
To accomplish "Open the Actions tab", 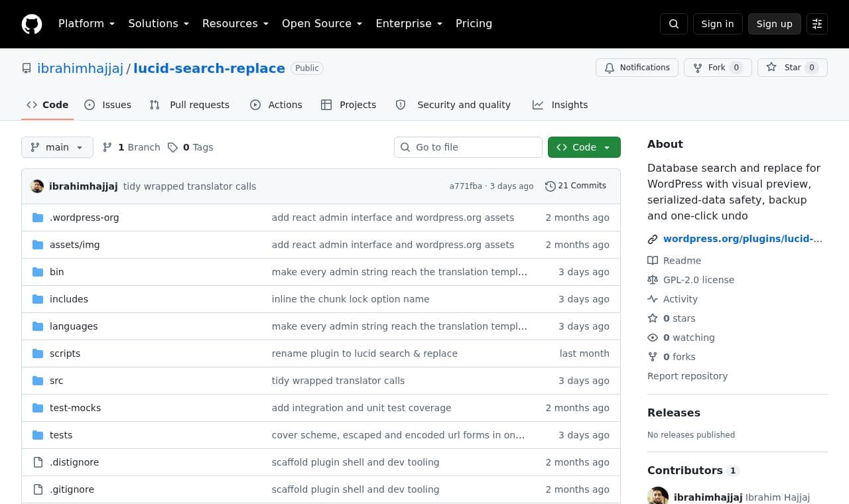I will coord(276,105).
